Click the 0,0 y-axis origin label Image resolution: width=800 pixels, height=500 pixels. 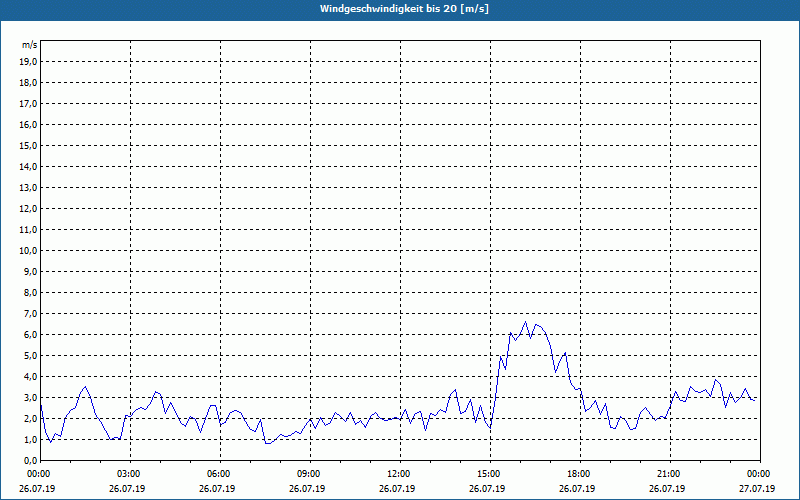(30, 461)
